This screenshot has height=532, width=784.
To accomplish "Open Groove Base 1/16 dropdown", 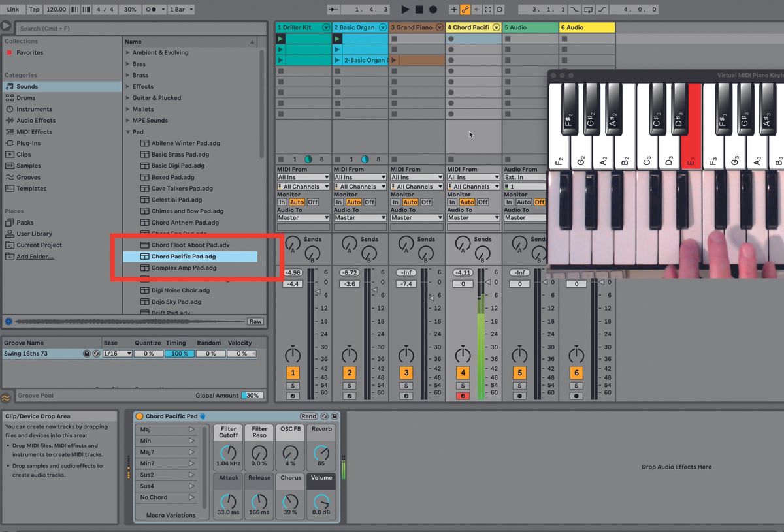I will coord(117,353).
